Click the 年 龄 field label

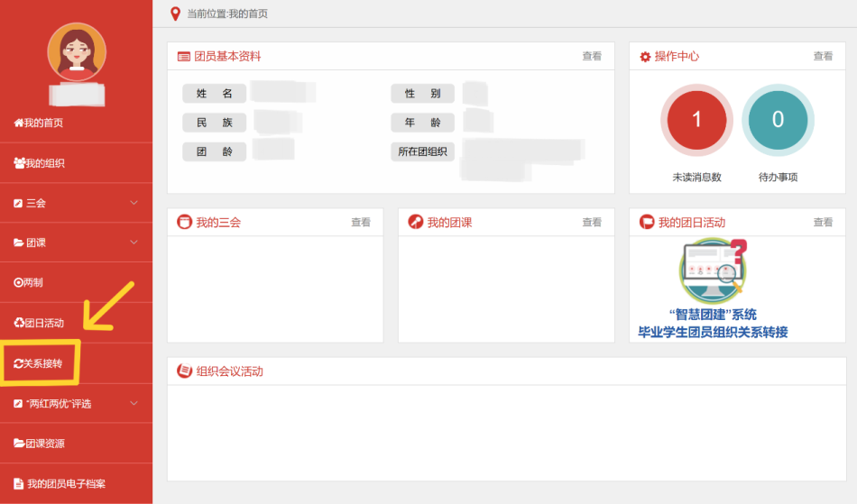click(422, 123)
